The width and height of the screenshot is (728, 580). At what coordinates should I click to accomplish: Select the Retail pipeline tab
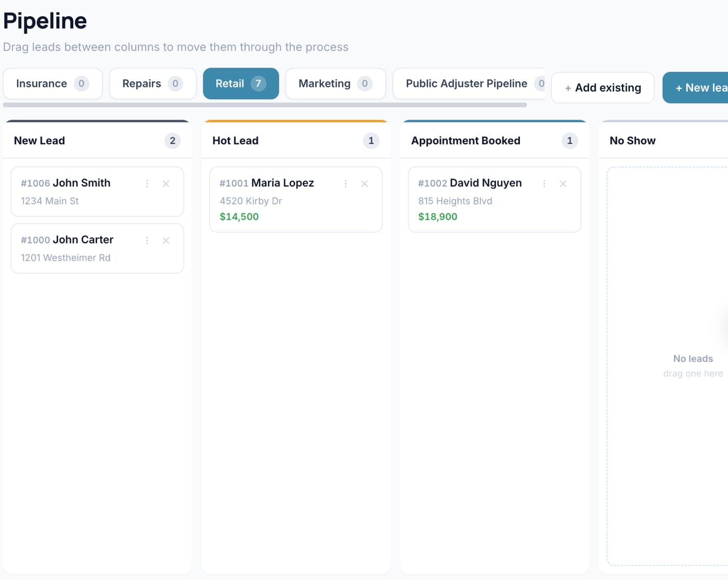coord(241,84)
